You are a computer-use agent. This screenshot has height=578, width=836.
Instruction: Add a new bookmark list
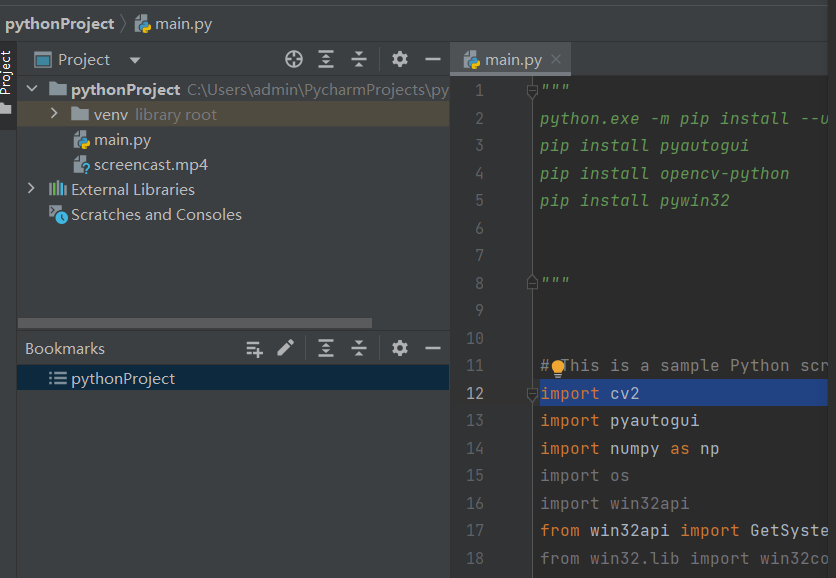(x=255, y=349)
